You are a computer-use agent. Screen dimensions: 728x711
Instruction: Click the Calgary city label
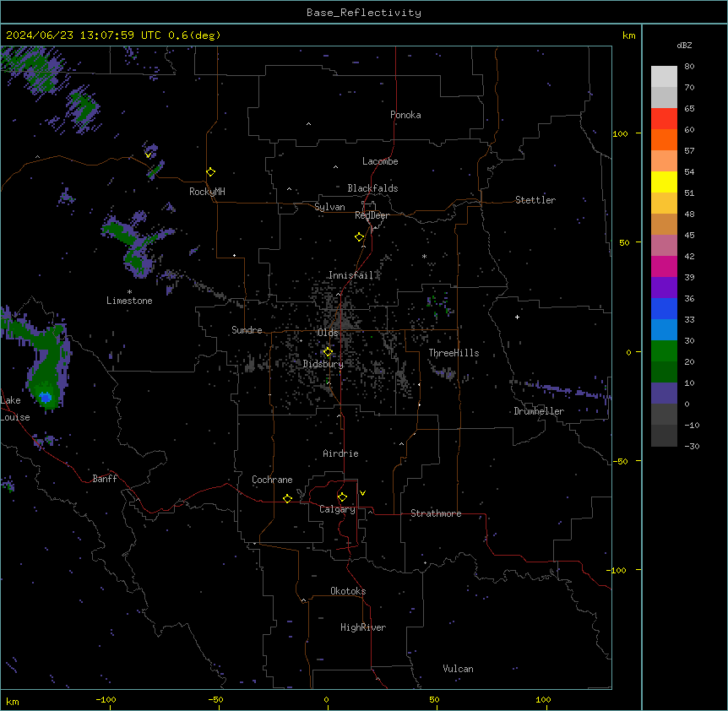[x=337, y=509]
